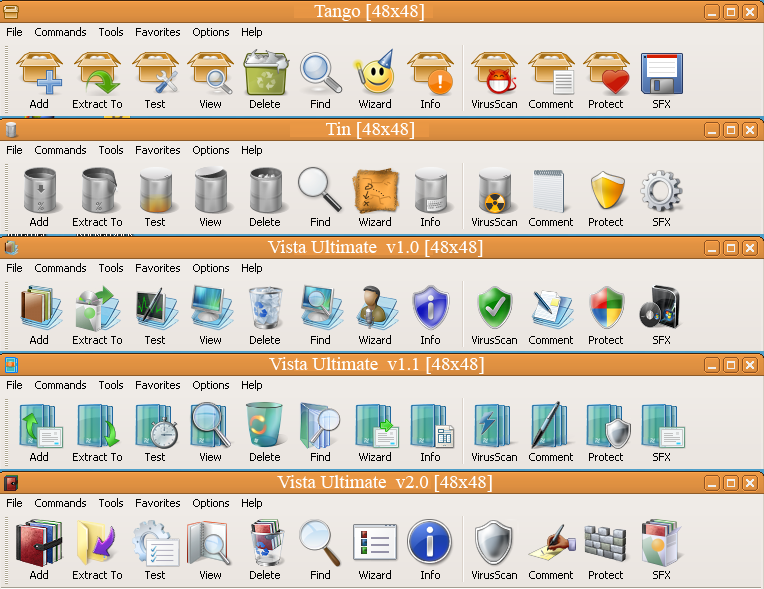The height and width of the screenshot is (589, 764).
Task: Click Add icon in Tango toolbar
Action: (x=39, y=73)
